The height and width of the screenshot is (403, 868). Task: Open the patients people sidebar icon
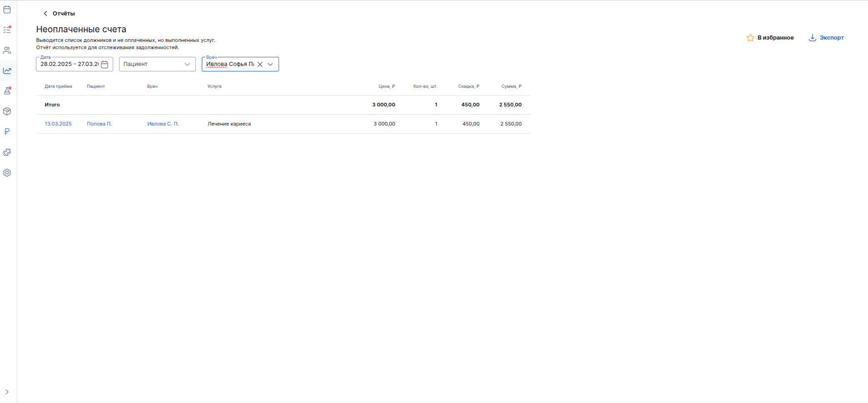coord(7,50)
